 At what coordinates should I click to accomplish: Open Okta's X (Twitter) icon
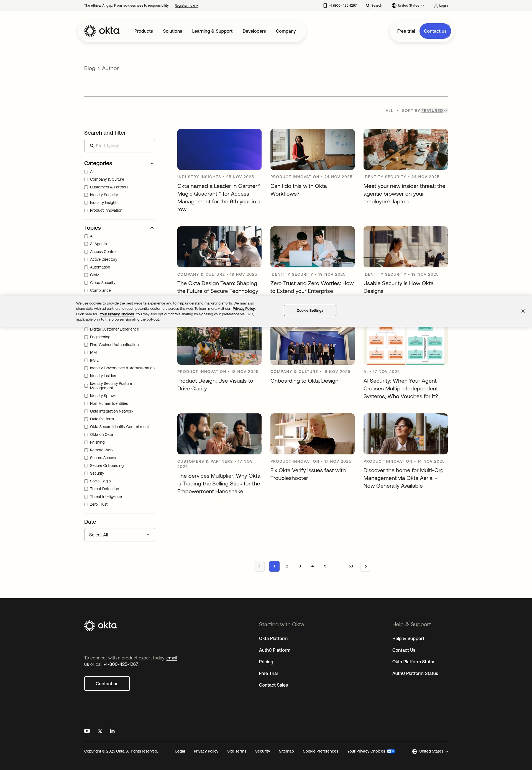pyautogui.click(x=100, y=731)
